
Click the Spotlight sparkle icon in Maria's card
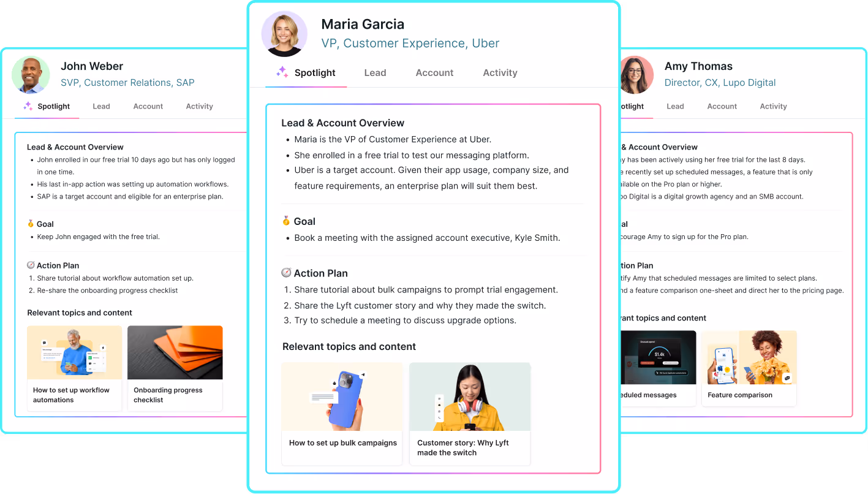click(282, 72)
